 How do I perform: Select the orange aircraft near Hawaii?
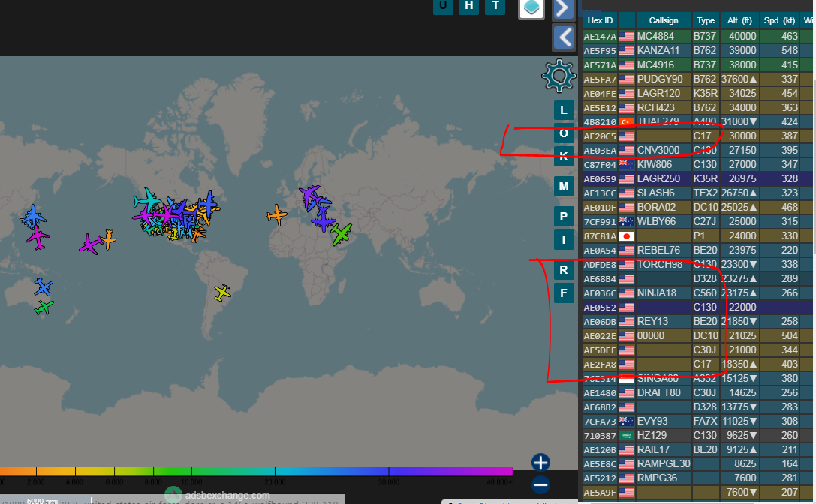click(x=108, y=239)
